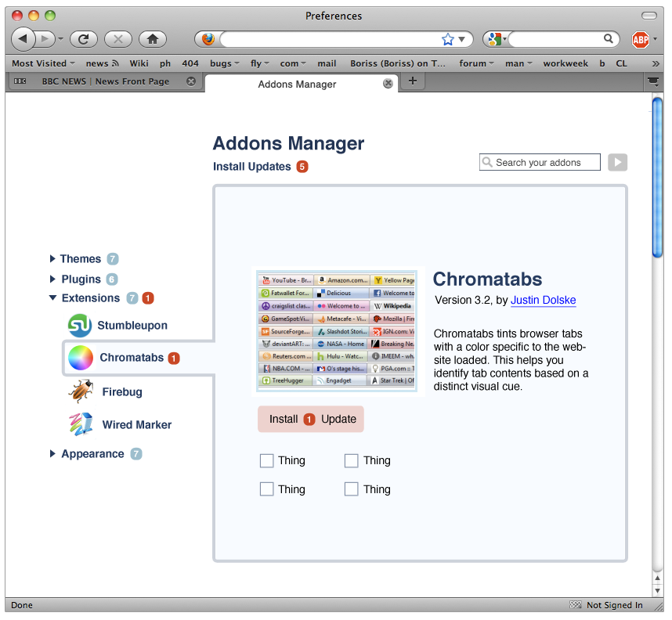This screenshot has width=672, height=620.
Task: Collapse the Extensions category
Action: pyautogui.click(x=52, y=297)
